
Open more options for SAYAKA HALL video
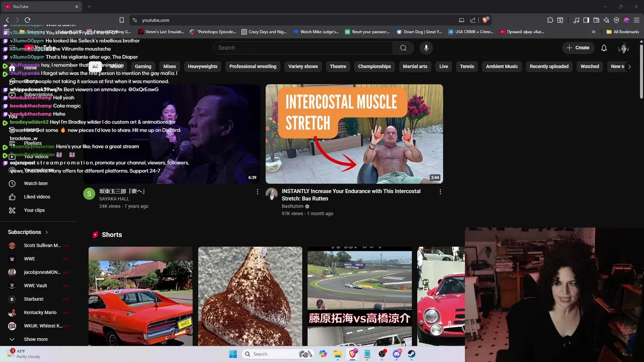coord(258,192)
